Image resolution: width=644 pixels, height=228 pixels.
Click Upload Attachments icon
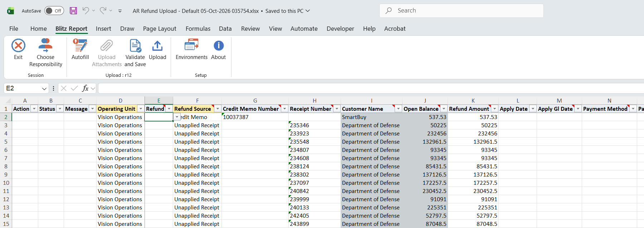point(107,46)
